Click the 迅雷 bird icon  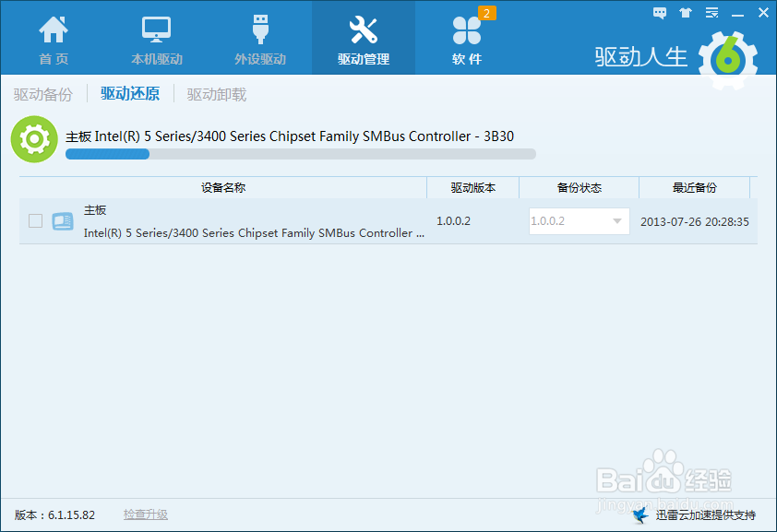click(640, 515)
